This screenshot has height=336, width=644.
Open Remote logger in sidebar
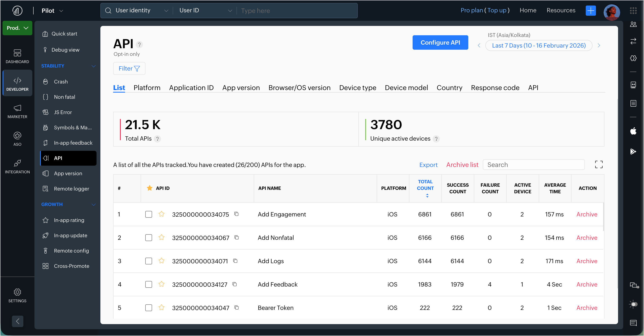coord(71,189)
